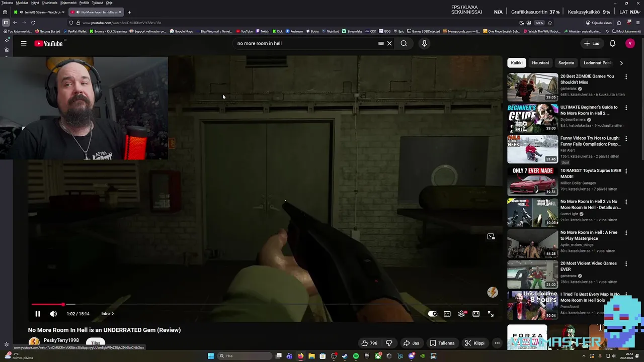The width and height of the screenshot is (644, 362).
Task: Open Spotify from the taskbar
Action: tap(356, 356)
